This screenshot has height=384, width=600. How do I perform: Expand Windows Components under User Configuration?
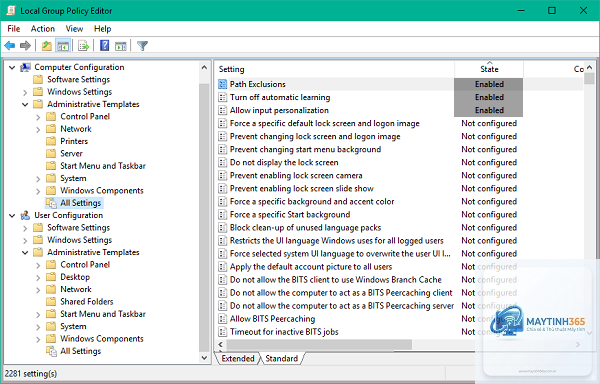coord(38,339)
